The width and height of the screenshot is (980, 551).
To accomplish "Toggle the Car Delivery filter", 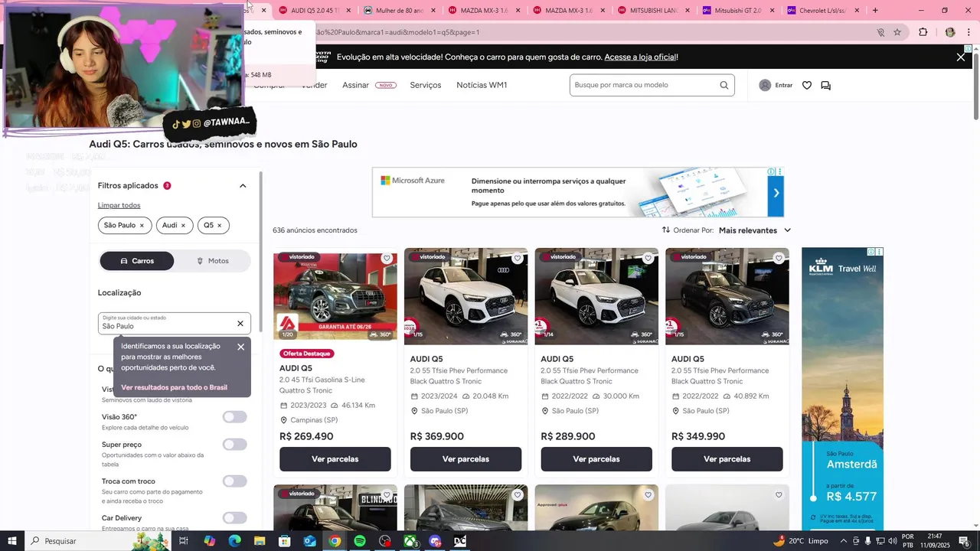I will coord(235,518).
